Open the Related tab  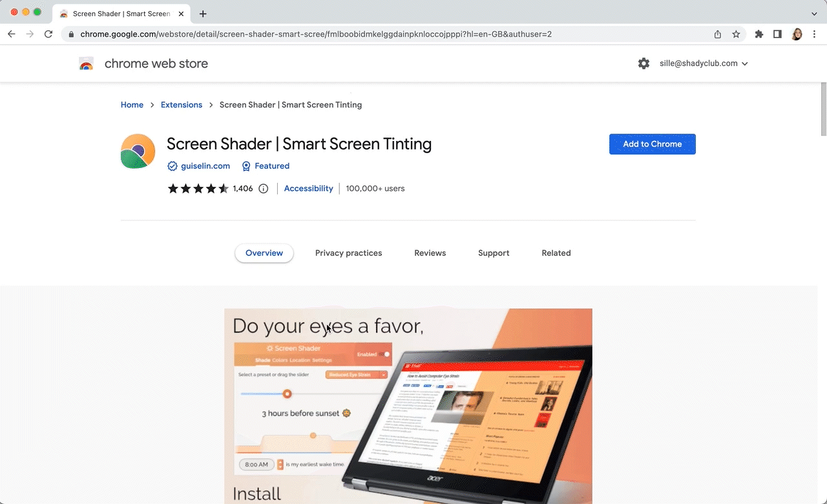tap(556, 253)
